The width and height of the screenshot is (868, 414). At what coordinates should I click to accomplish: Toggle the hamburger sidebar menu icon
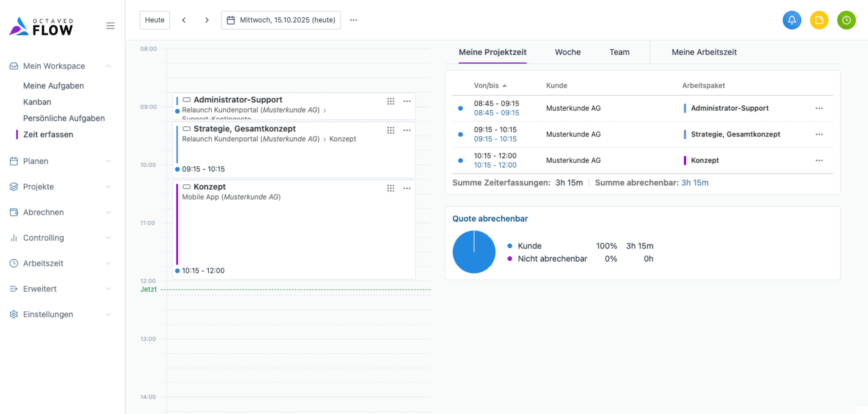(110, 26)
